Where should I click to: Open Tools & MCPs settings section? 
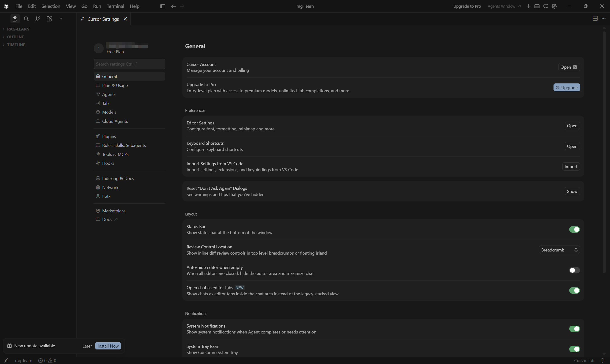click(x=129, y=154)
